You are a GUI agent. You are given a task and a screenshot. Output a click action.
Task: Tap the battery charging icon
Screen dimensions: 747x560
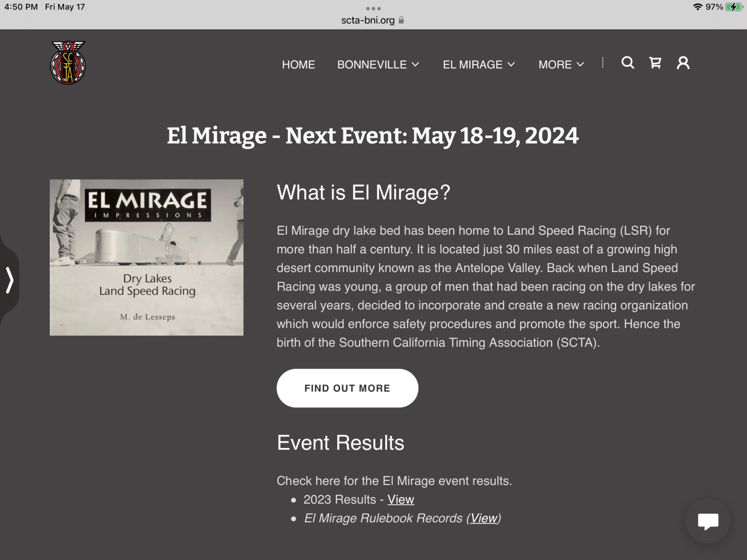tap(734, 7)
